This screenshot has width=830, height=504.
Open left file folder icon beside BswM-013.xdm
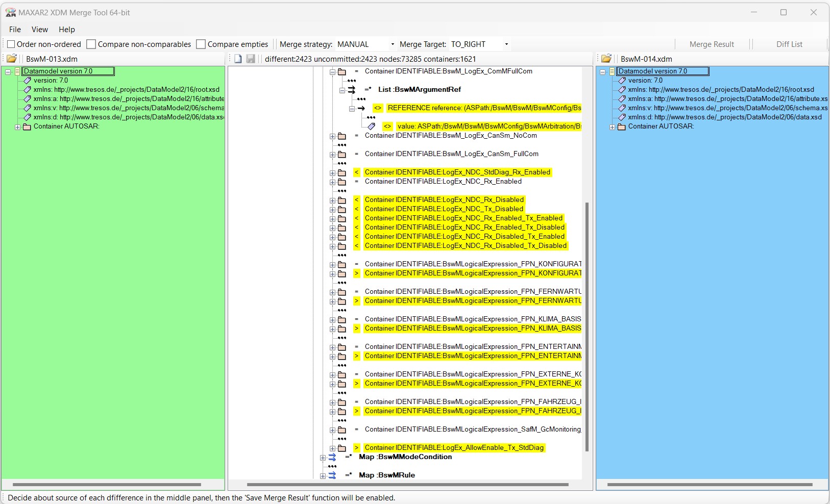(12, 59)
